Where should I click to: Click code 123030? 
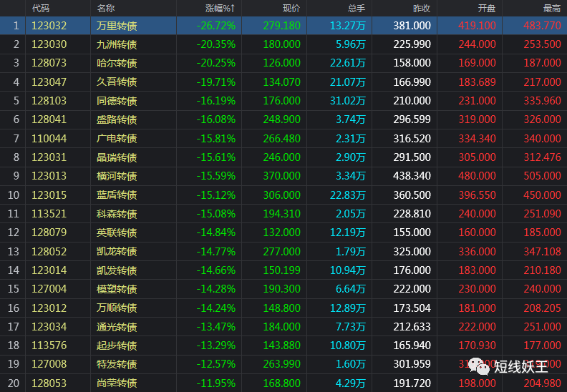49,44
